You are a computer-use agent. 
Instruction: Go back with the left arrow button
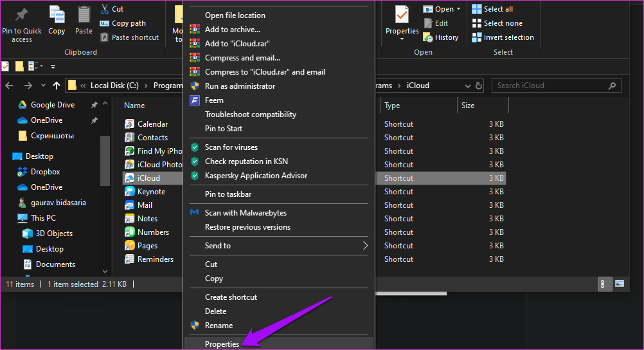(x=9, y=86)
